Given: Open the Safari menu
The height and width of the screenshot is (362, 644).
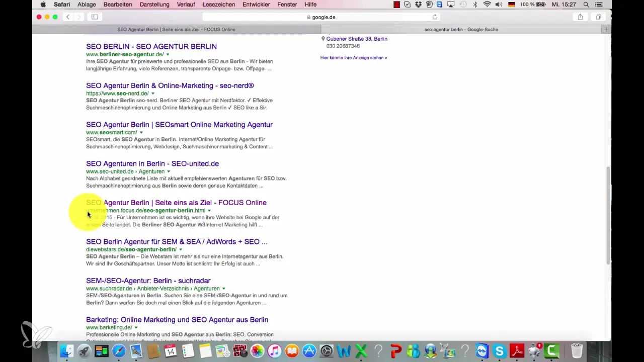Looking at the screenshot, I should 62,5.
